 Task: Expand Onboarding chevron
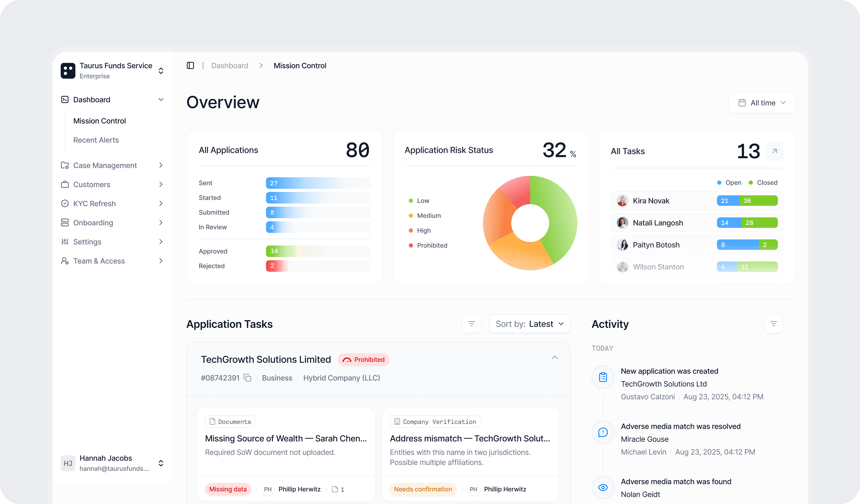tap(161, 222)
